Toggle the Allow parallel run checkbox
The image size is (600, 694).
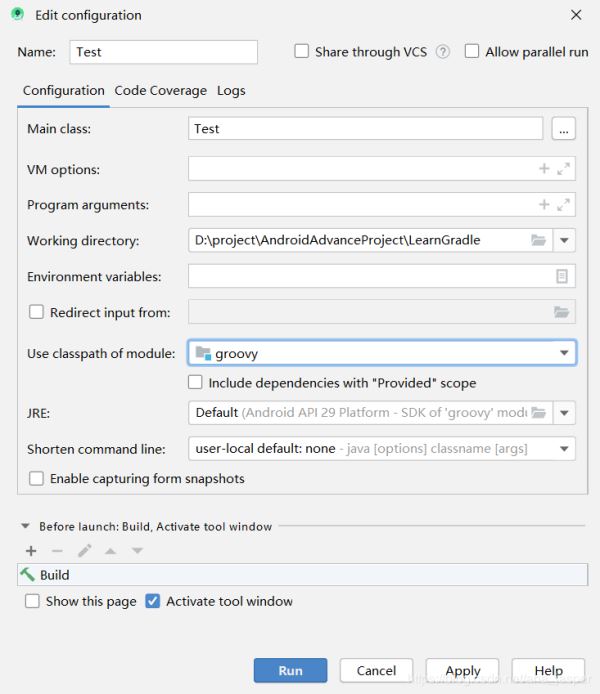coord(472,52)
